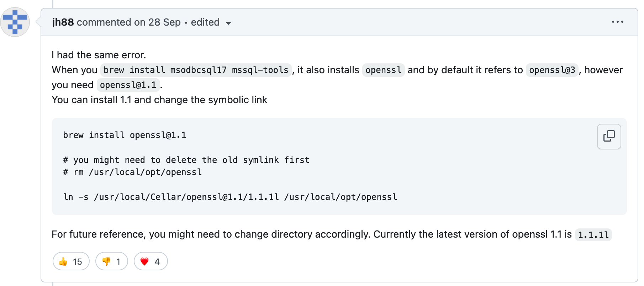The image size is (644, 286).
Task: Click jh88's avatar image
Action: tap(15, 22)
